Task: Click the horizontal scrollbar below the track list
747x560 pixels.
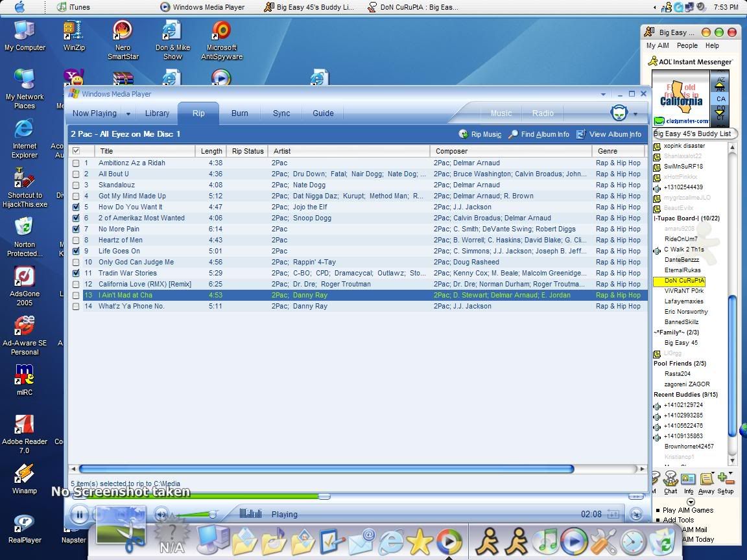Action: (324, 469)
